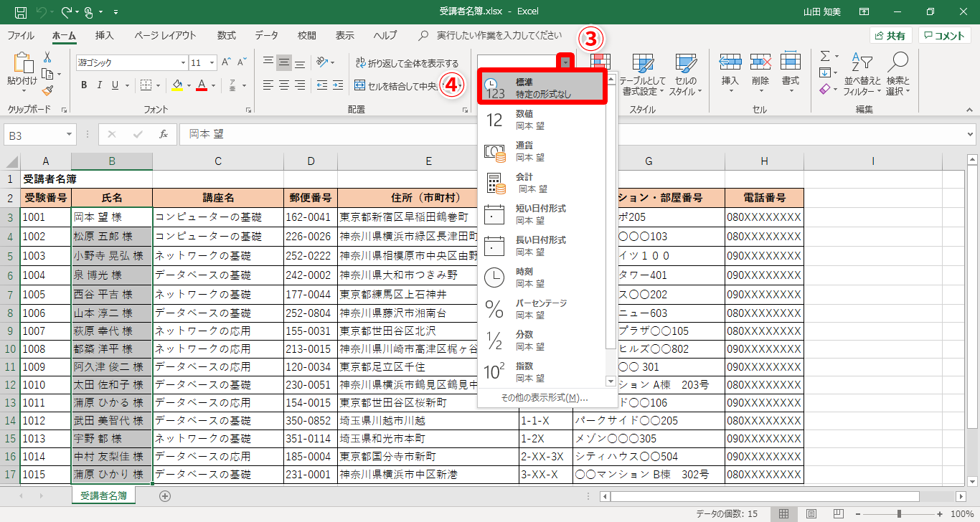980x522 pixels.
Task: Expand the Sort & Filter (並べ替えとフィルター) menu
Action: pos(862,74)
